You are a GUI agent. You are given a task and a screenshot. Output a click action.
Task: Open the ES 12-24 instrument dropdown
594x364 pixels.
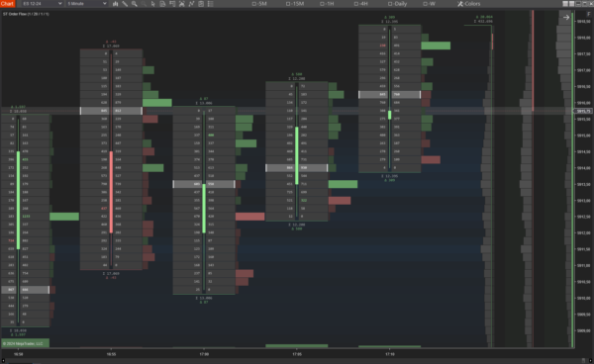click(x=42, y=3)
